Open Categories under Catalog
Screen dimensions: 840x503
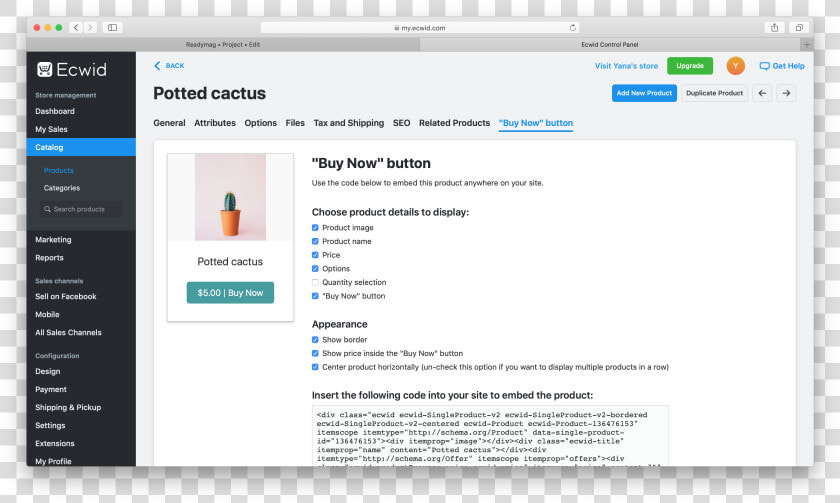(62, 188)
